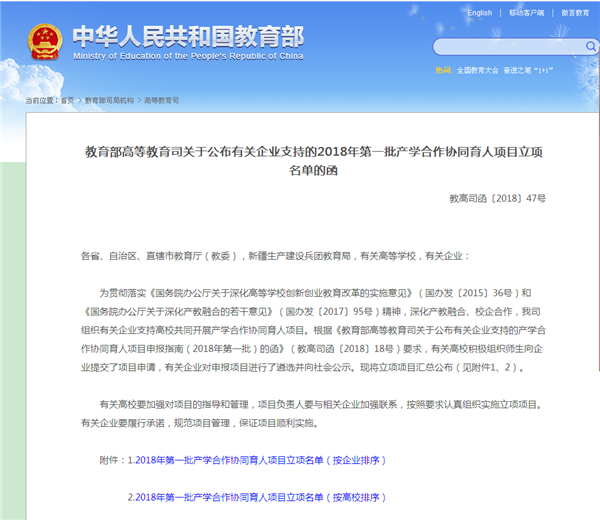
Task: Switch to the English version
Action: (x=479, y=13)
